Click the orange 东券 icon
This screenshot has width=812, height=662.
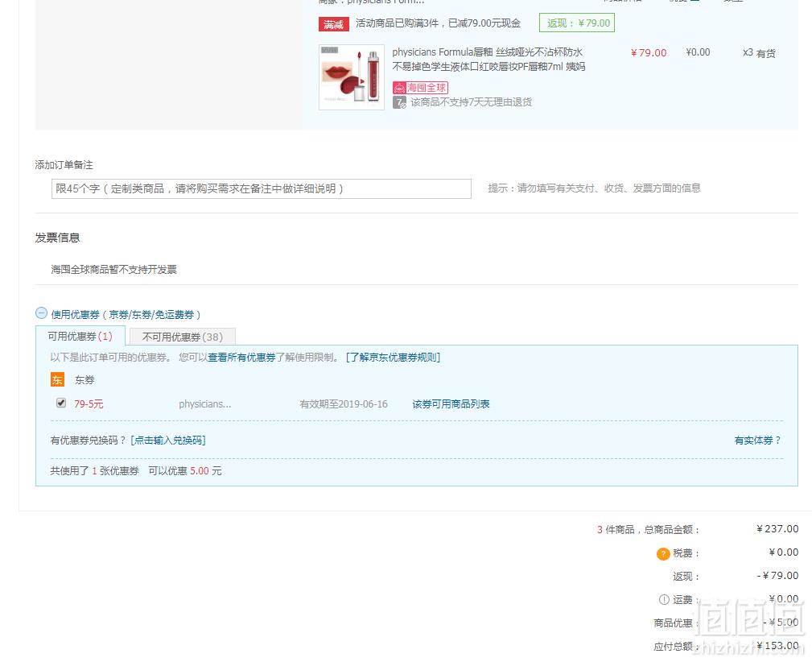click(57, 379)
